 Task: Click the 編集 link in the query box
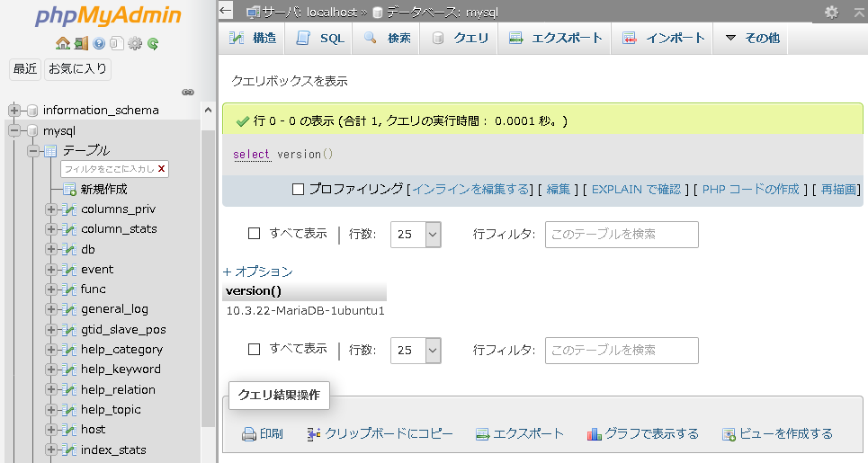tap(558, 190)
